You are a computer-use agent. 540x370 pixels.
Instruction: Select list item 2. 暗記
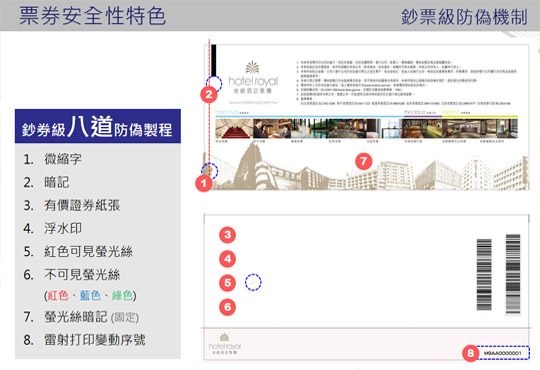coord(46,182)
